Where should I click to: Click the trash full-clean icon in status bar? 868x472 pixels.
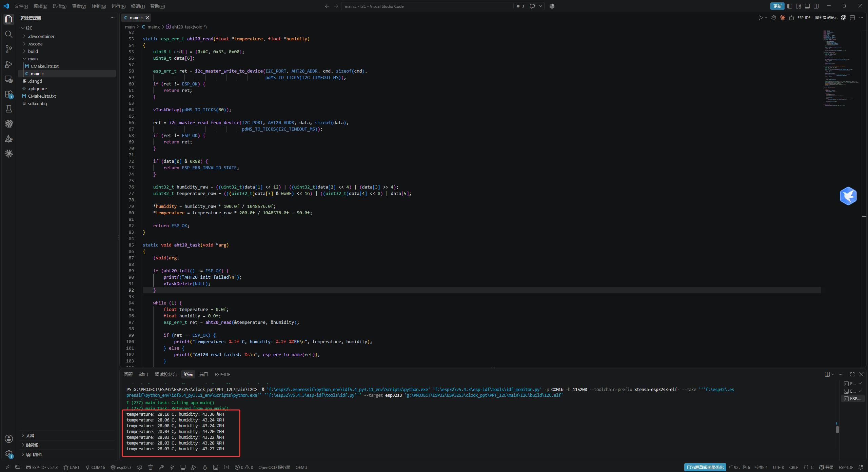coord(151,467)
